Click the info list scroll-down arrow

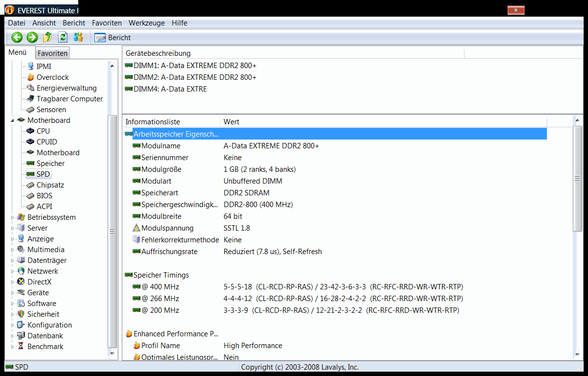click(x=577, y=355)
